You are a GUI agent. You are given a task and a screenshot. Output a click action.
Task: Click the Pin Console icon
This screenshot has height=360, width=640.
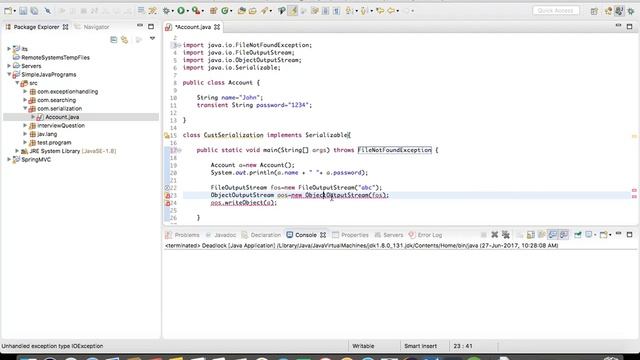pos(578,235)
